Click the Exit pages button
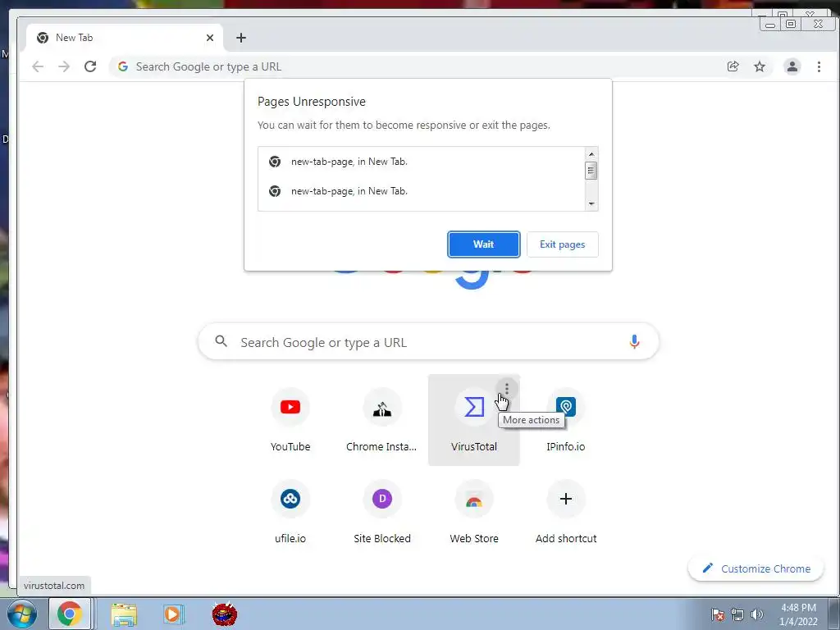Image resolution: width=840 pixels, height=630 pixels. pos(562,244)
